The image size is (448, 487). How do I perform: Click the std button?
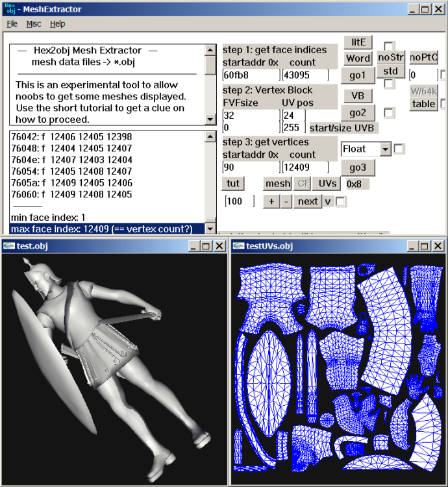click(x=391, y=71)
